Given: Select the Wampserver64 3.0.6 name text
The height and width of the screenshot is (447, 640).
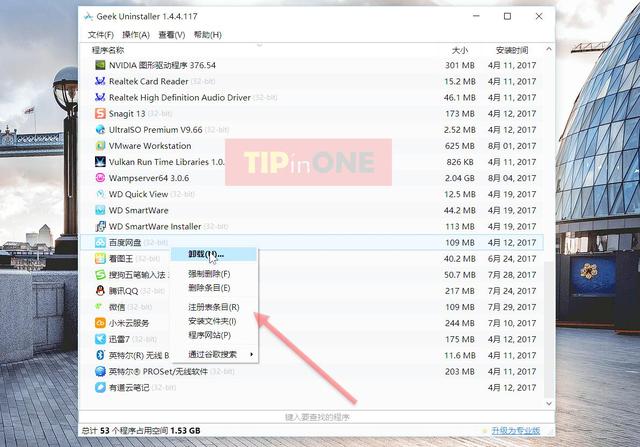Looking at the screenshot, I should [149, 178].
